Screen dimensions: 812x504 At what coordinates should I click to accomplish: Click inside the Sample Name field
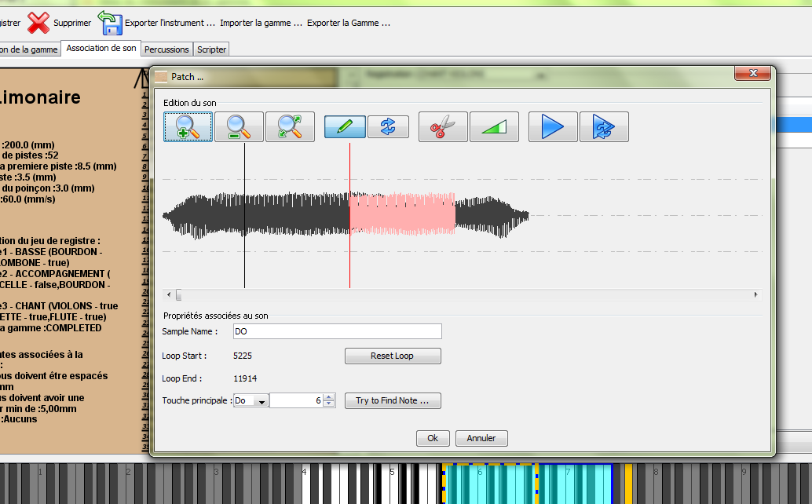[336, 331]
